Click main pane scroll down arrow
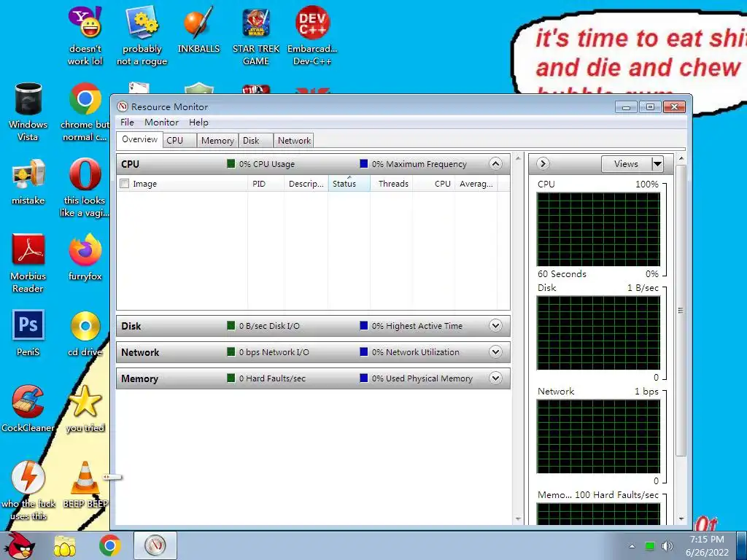Screen dimensions: 747x560 point(519,518)
